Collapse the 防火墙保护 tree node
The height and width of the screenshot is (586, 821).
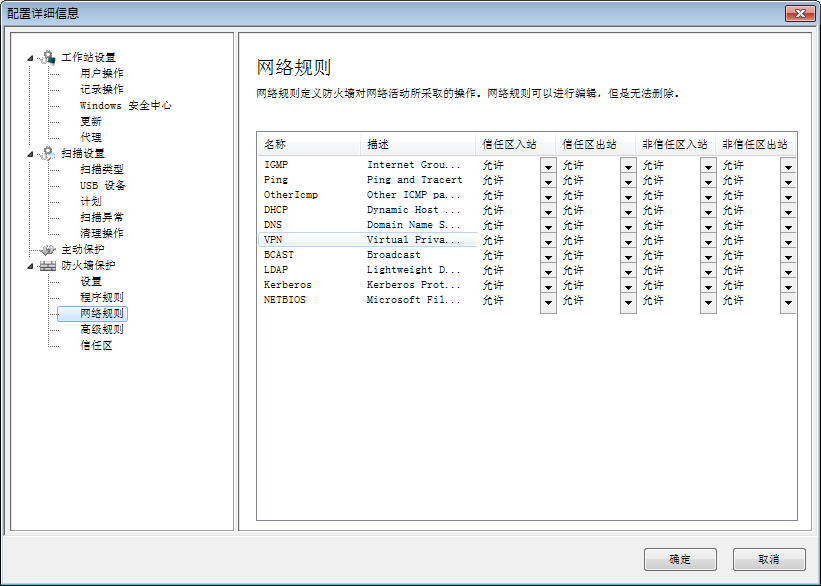(30, 266)
